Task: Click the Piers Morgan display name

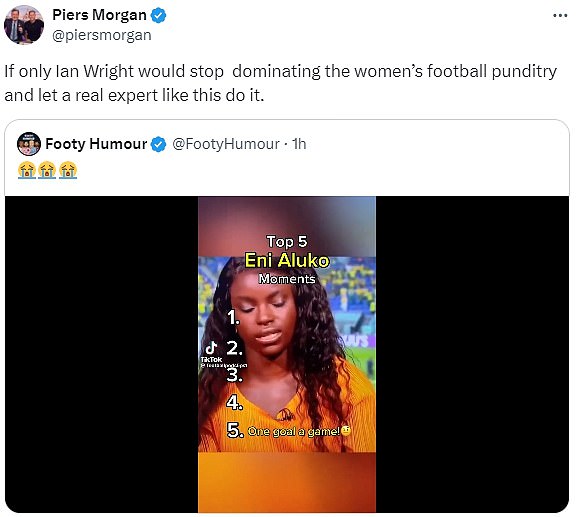Action: [99, 15]
